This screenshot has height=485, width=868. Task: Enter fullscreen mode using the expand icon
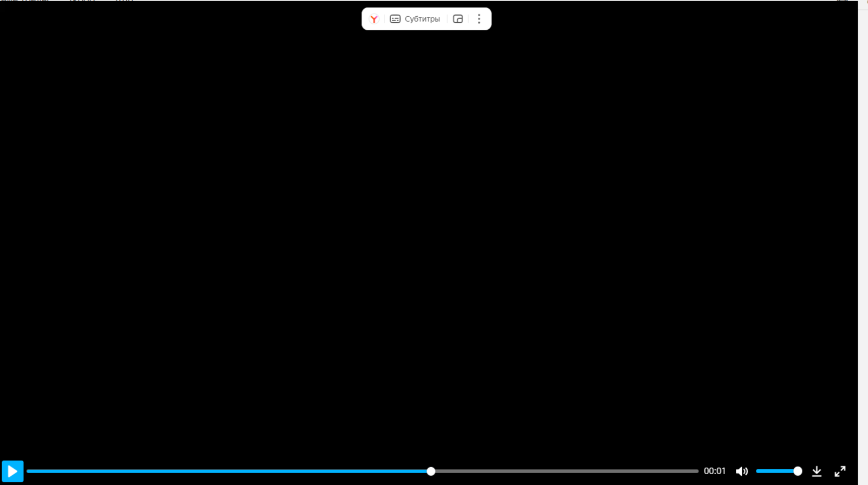pos(840,471)
